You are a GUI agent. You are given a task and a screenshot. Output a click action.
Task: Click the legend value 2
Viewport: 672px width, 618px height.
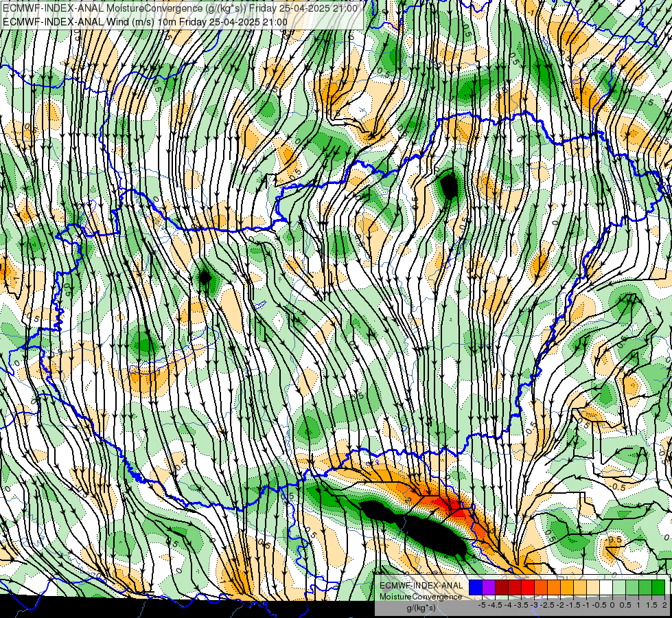point(664,605)
